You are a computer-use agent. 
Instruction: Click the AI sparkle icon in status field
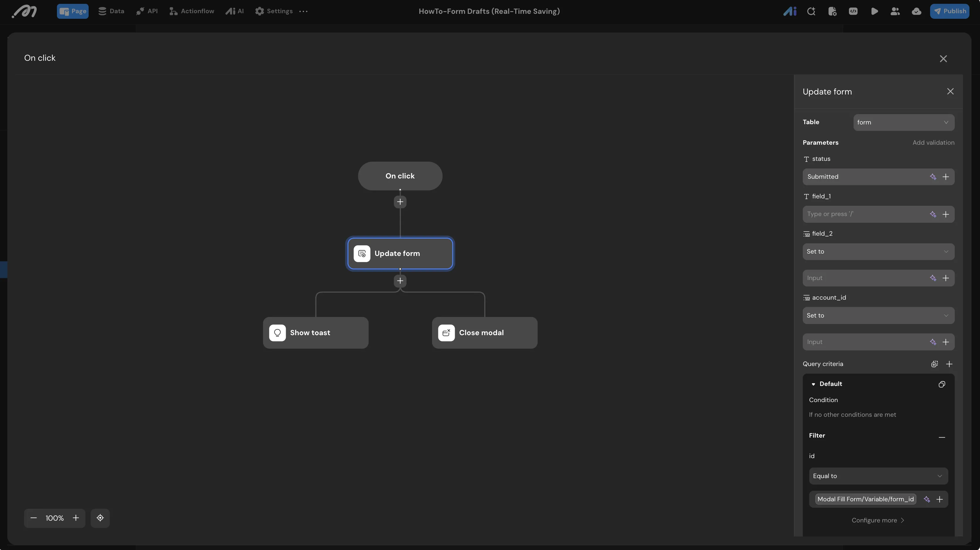click(933, 177)
